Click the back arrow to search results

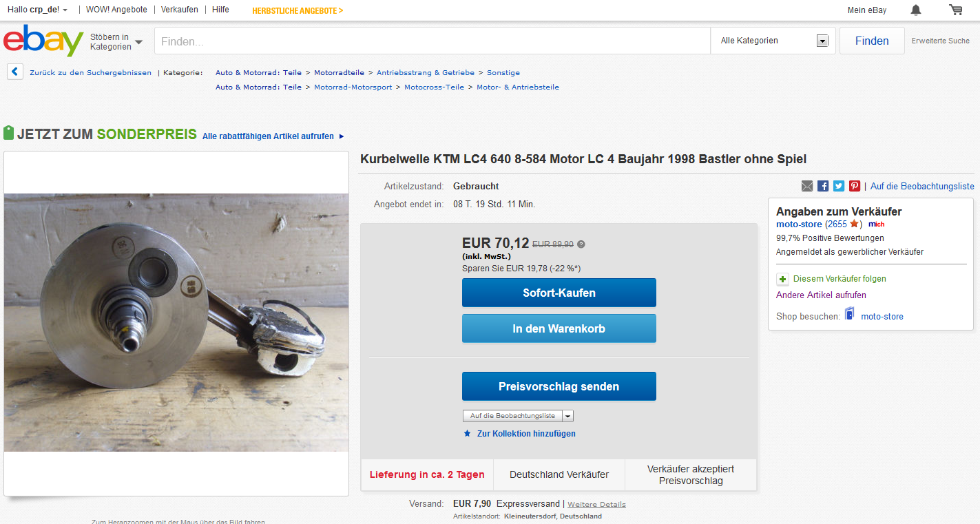pyautogui.click(x=15, y=72)
